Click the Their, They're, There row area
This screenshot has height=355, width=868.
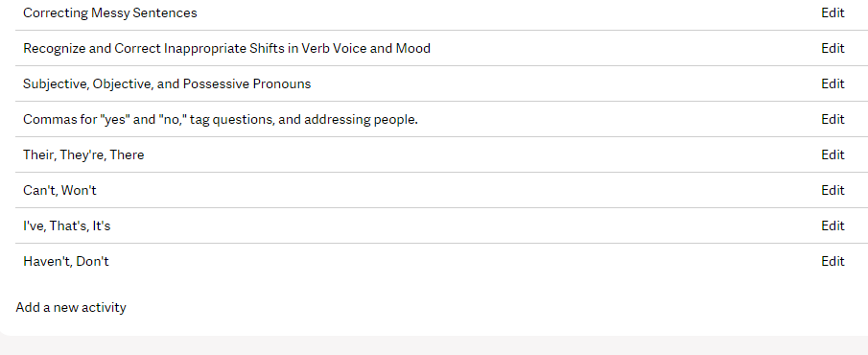click(x=441, y=154)
